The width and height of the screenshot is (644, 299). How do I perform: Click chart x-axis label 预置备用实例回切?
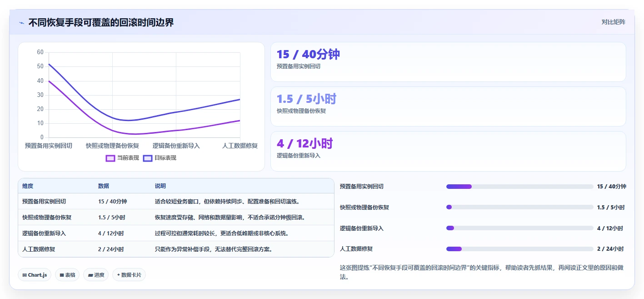click(49, 146)
